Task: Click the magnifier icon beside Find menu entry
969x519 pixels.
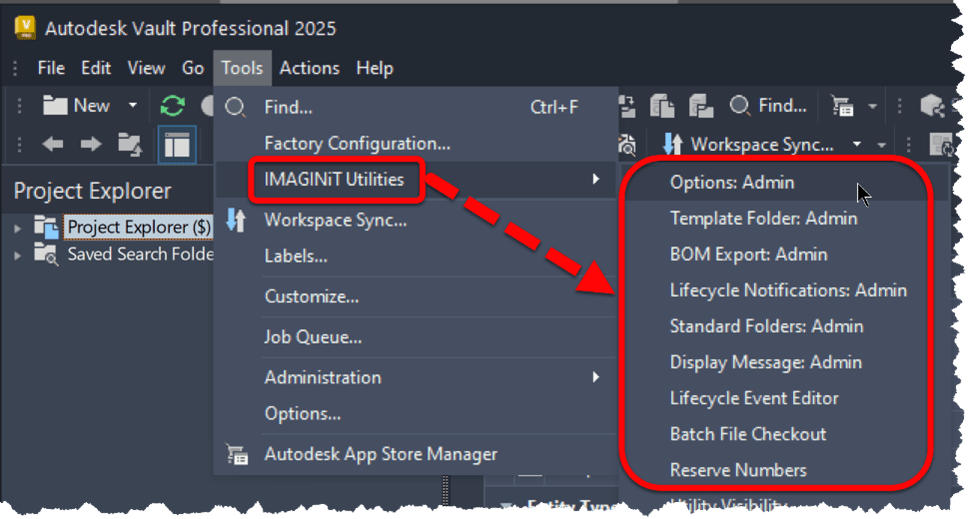Action: (235, 108)
